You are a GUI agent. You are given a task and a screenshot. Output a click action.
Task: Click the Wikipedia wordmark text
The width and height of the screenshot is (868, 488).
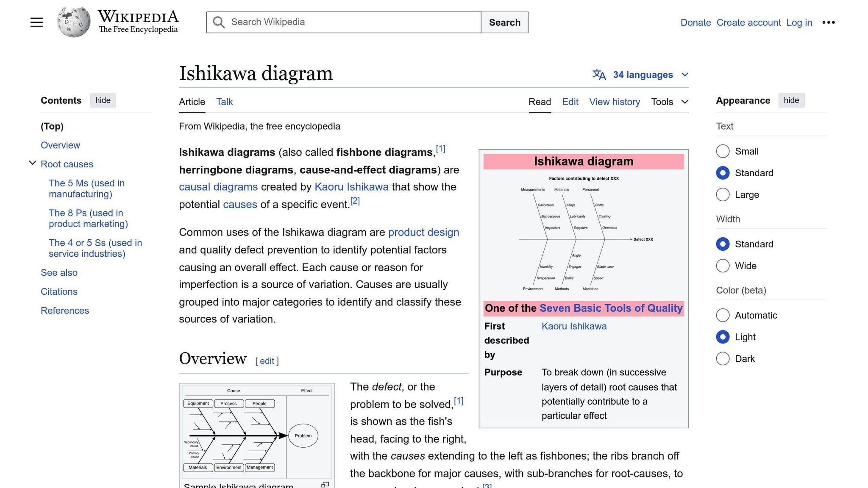point(138,17)
